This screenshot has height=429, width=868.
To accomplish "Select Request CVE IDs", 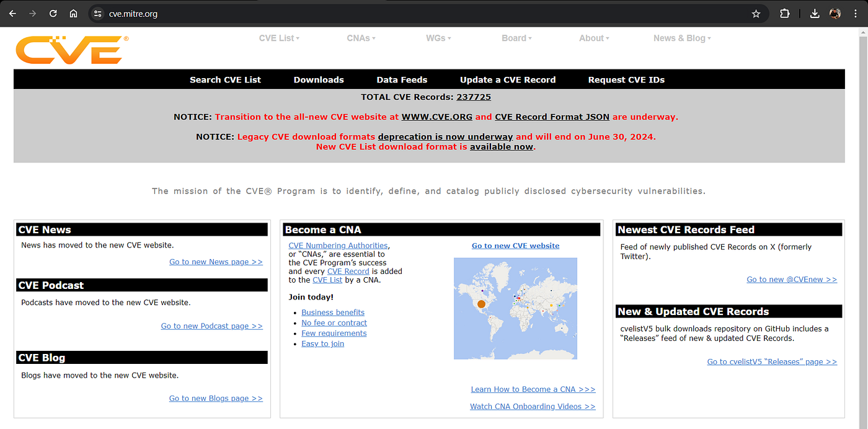I will [626, 79].
